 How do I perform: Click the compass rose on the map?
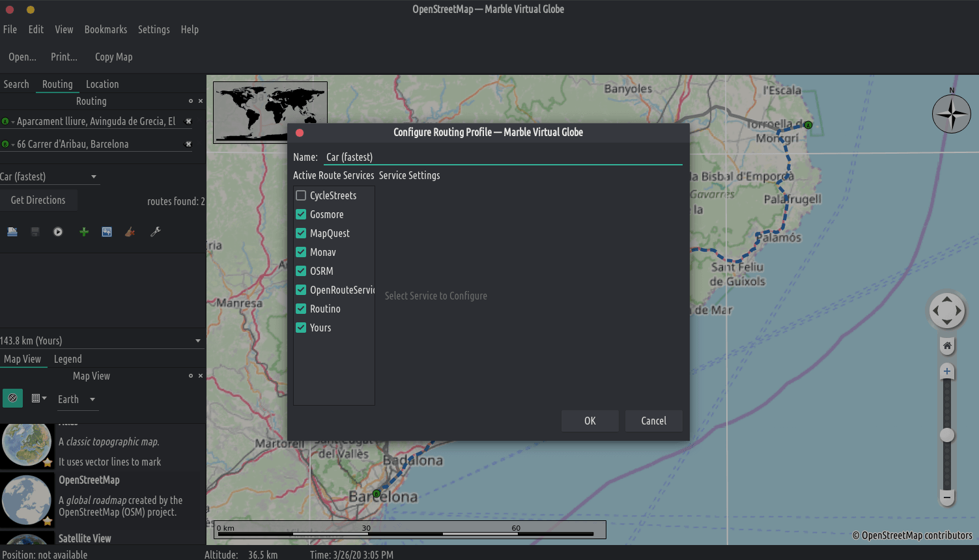(951, 114)
